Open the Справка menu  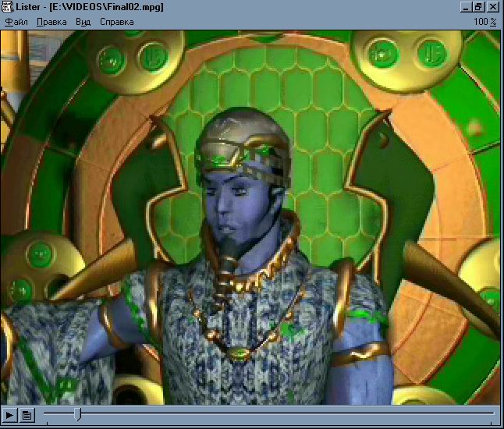click(117, 22)
